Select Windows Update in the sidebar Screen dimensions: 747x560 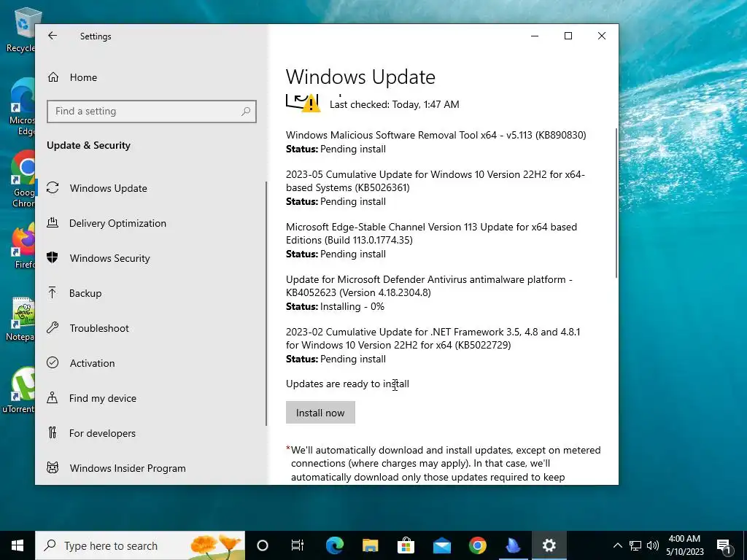(97, 188)
